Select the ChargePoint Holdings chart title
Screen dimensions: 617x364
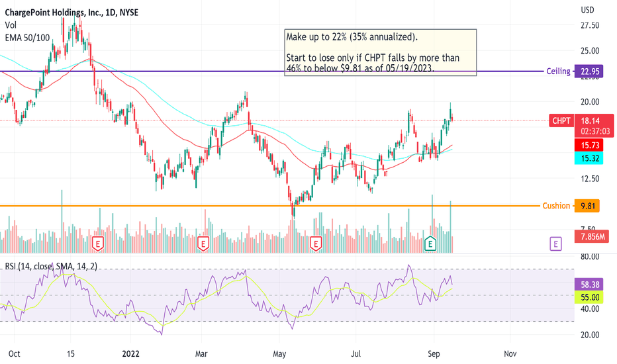[71, 13]
